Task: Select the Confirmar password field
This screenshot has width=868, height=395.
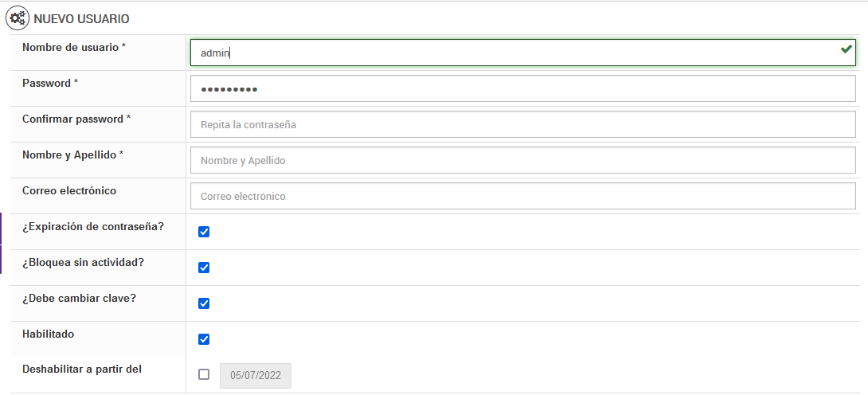Action: (522, 124)
